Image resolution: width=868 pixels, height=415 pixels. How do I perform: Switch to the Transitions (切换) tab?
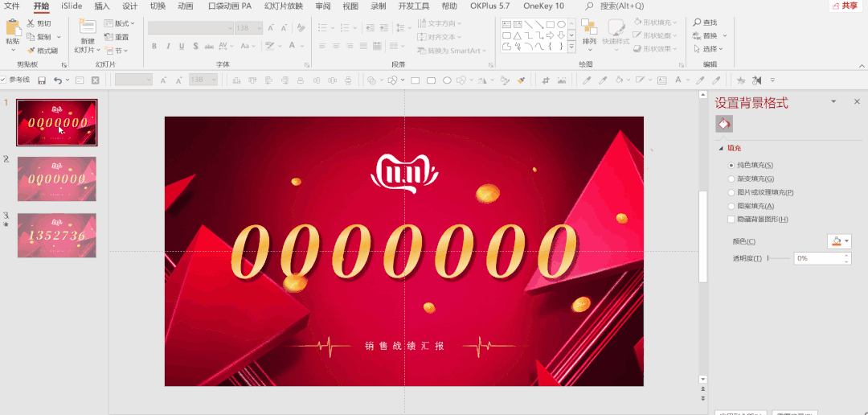click(x=158, y=6)
